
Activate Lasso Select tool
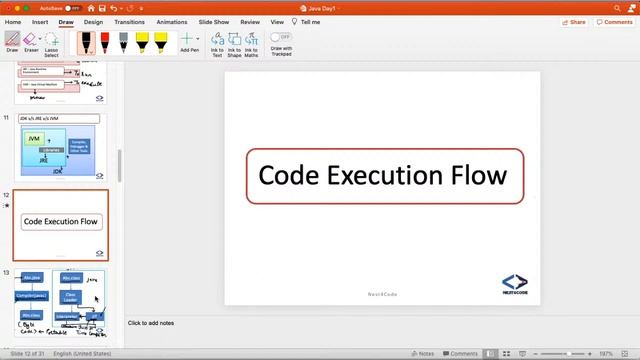(x=51, y=44)
